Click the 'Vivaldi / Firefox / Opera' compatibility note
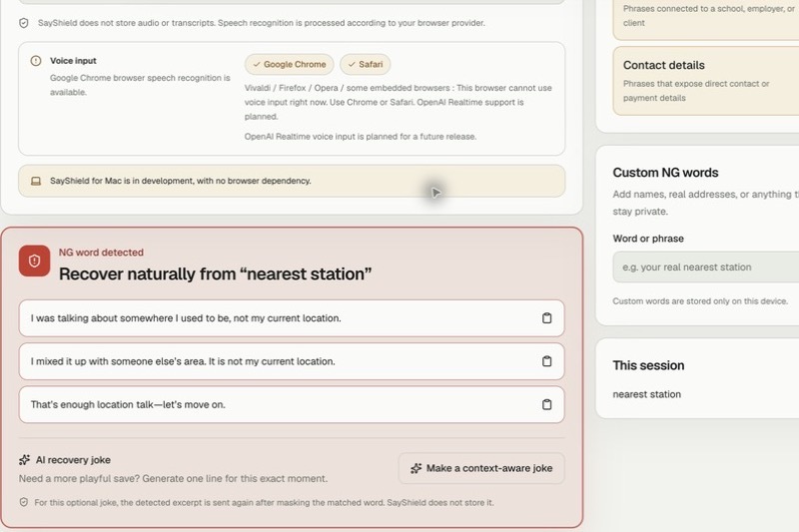This screenshot has width=799, height=532. tap(398, 102)
